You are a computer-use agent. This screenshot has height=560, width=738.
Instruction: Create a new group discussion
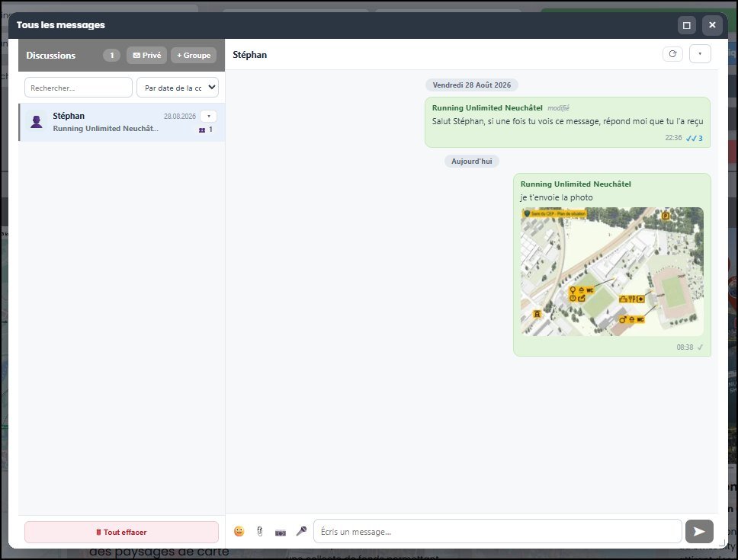click(194, 55)
